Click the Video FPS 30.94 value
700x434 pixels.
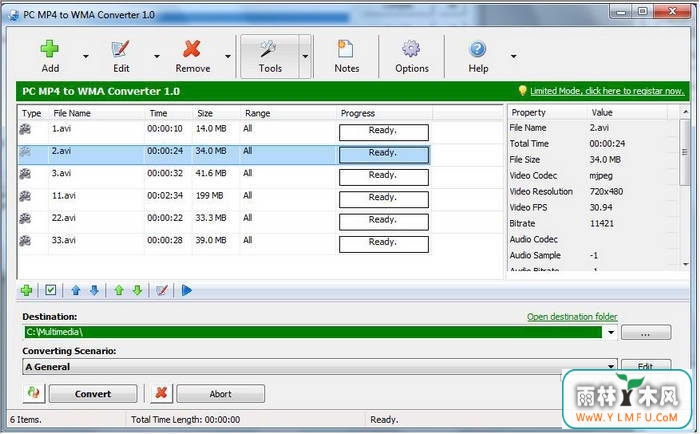600,208
